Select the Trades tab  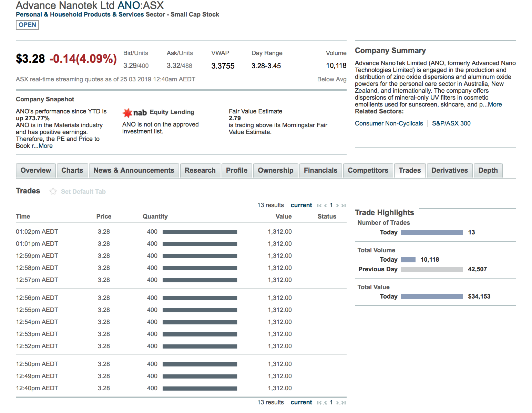click(410, 170)
